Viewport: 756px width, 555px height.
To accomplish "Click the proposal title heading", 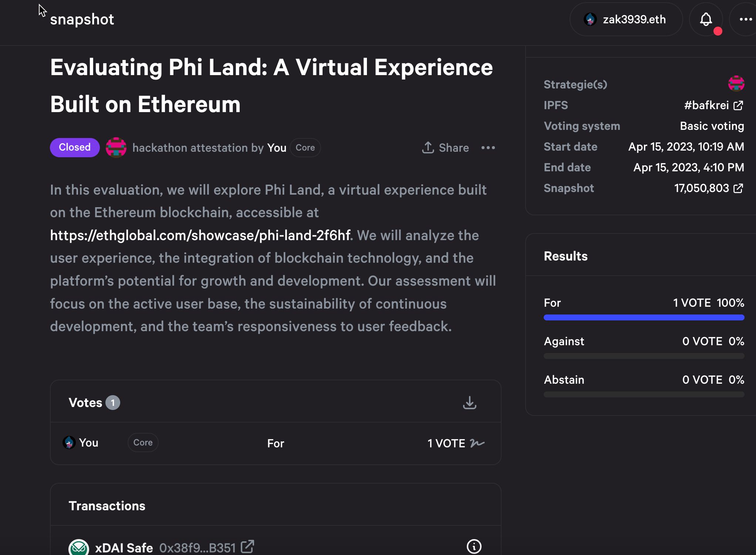I will pyautogui.click(x=271, y=85).
